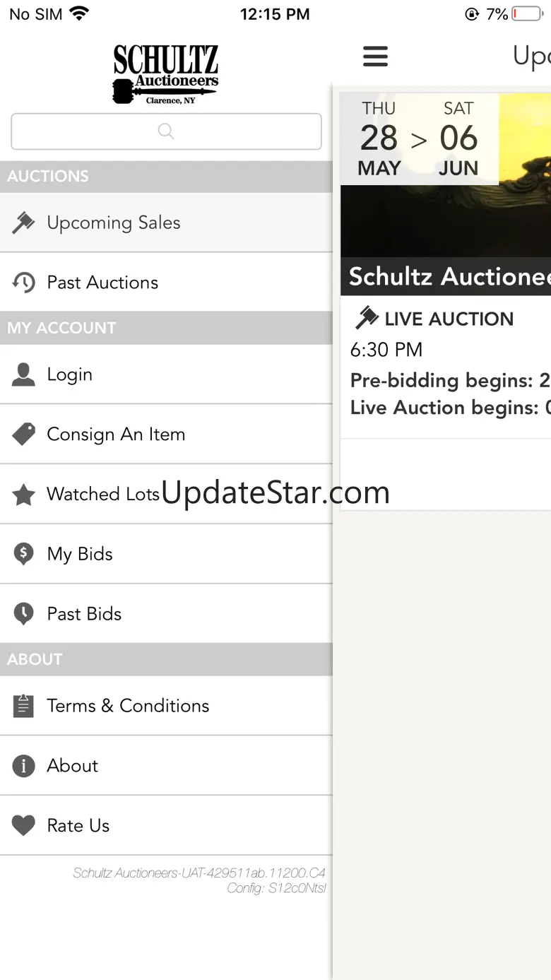The width and height of the screenshot is (551, 980).
Task: Click the heart icon for Rate Us
Action: [x=23, y=825]
